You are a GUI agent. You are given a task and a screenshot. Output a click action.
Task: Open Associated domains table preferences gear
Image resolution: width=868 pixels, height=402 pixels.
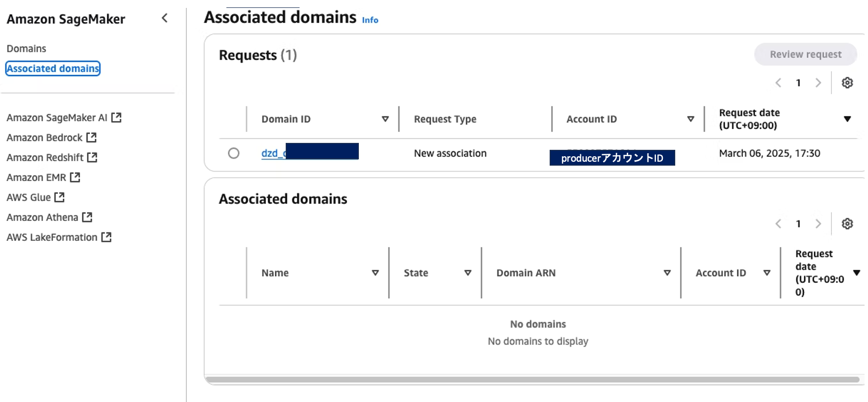pyautogui.click(x=847, y=223)
